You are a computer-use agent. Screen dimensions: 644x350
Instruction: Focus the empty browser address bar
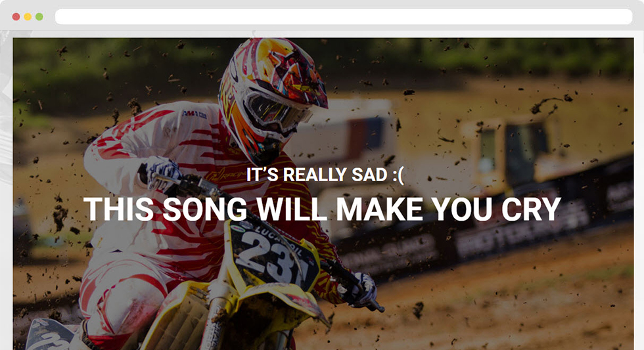(344, 17)
